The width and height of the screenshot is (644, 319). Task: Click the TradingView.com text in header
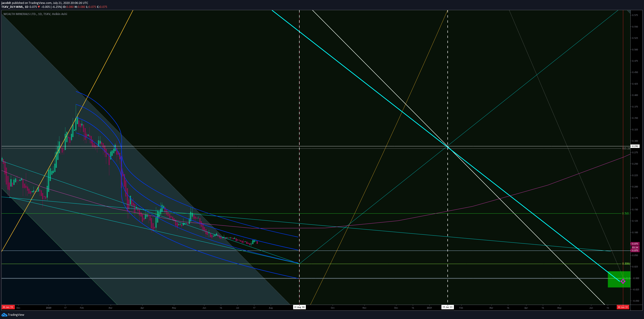click(40, 3)
